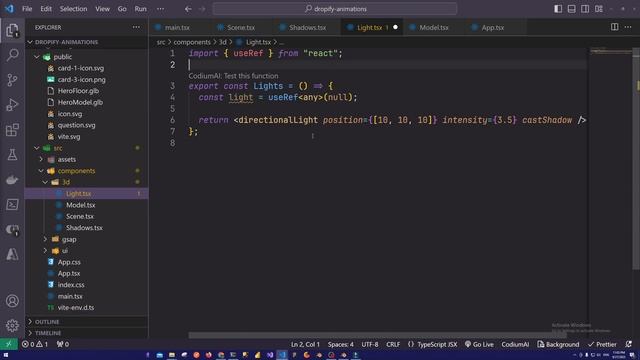Open the notifications bell in status bar
Image resolution: width=640 pixels, height=360 pixels.
628,344
